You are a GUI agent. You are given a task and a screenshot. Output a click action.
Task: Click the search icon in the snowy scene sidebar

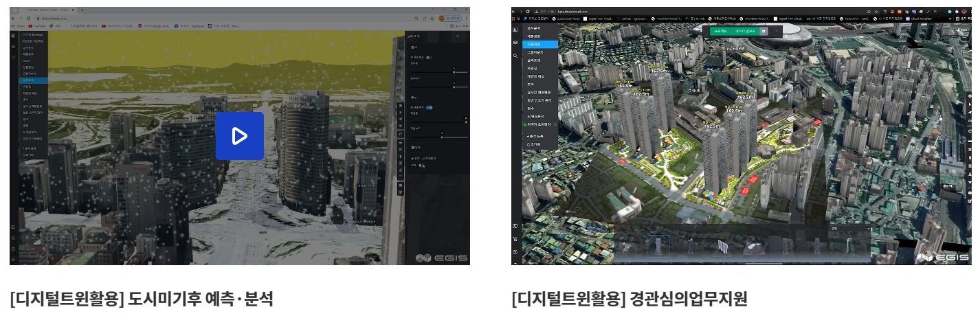click(x=14, y=57)
